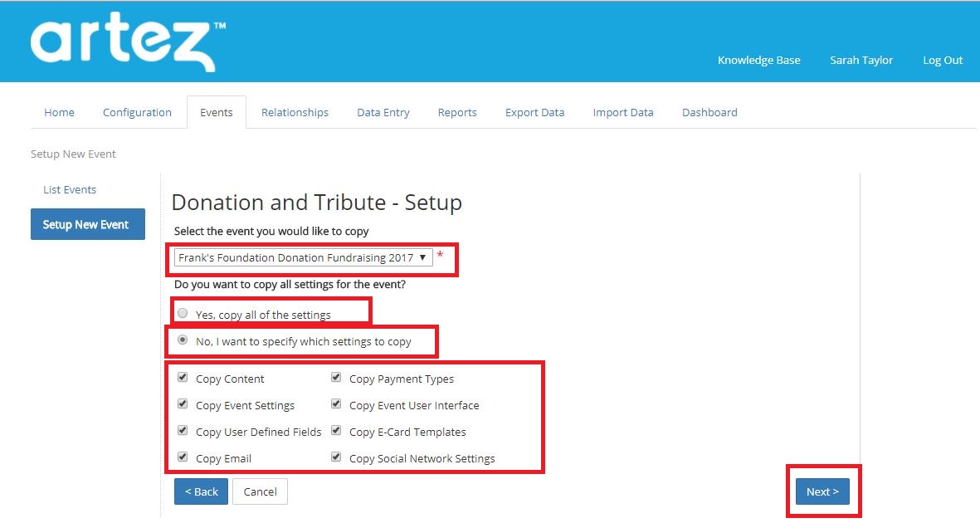Select the Events tab
980x523 pixels.
point(217,113)
